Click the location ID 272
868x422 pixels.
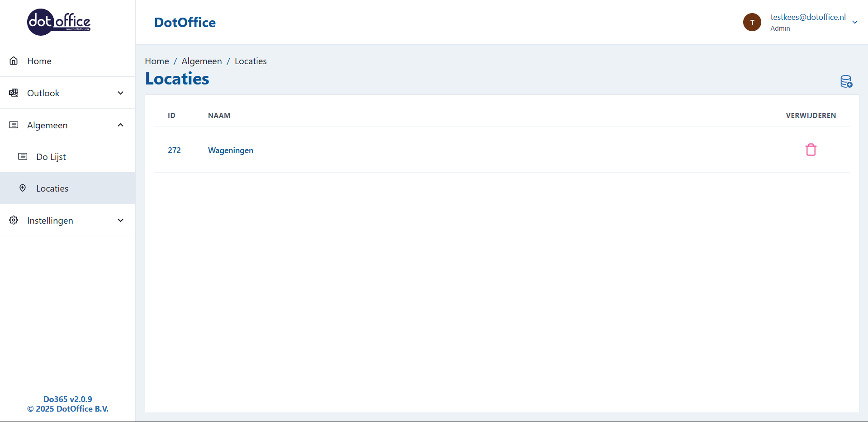[174, 150]
